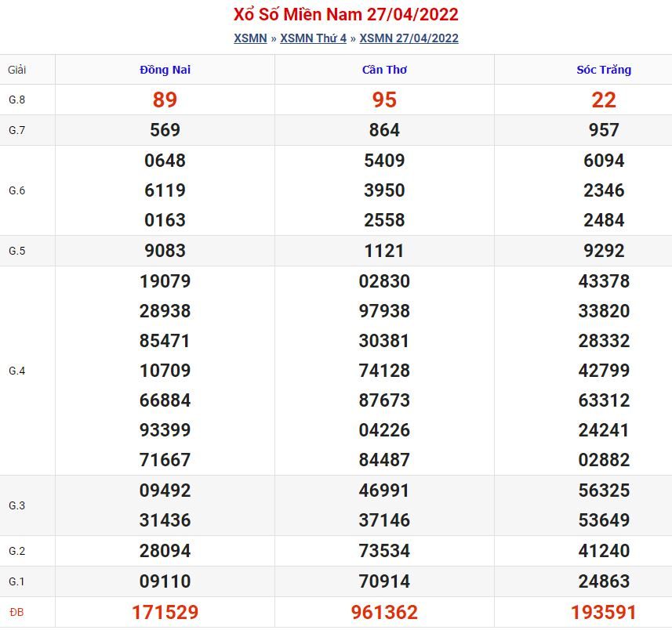Click Đồng Nai G.8 number 89
The width and height of the screenshot is (672, 630).
click(165, 100)
